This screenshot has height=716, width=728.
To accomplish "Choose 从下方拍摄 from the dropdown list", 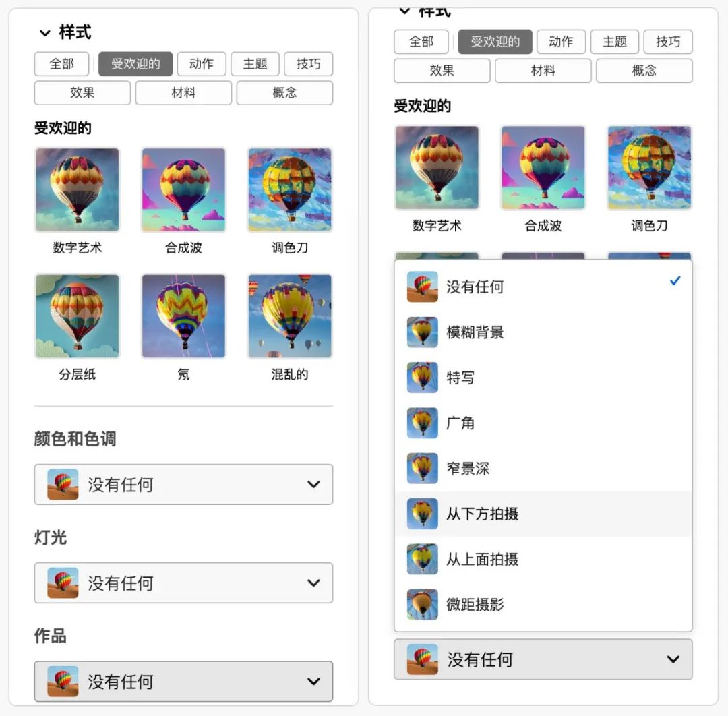I will 543,514.
